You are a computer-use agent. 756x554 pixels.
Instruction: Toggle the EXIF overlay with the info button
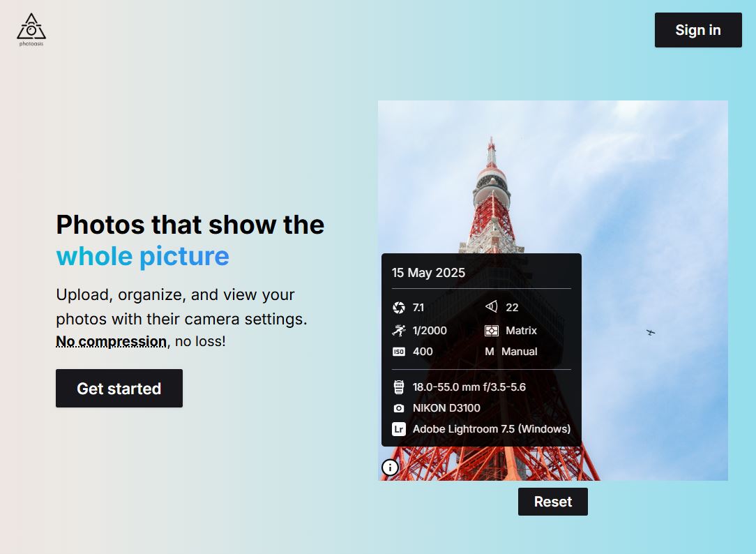(390, 467)
